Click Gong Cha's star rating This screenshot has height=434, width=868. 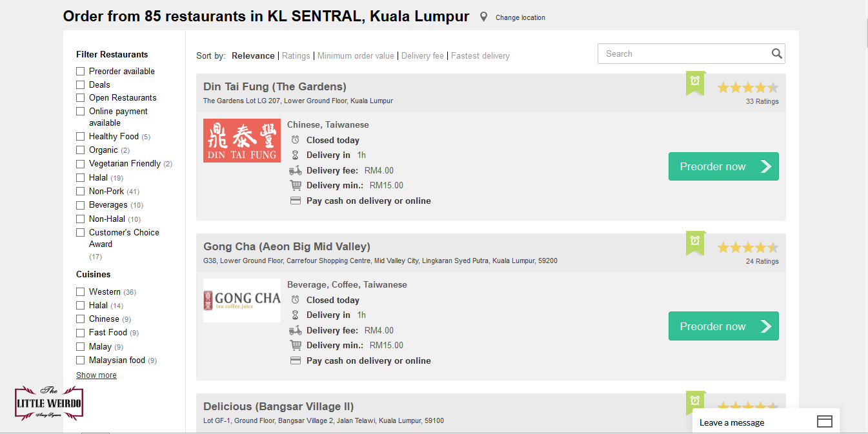pyautogui.click(x=747, y=248)
